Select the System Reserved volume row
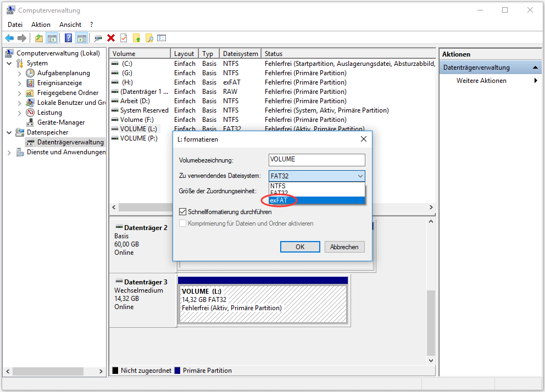 (x=273, y=110)
